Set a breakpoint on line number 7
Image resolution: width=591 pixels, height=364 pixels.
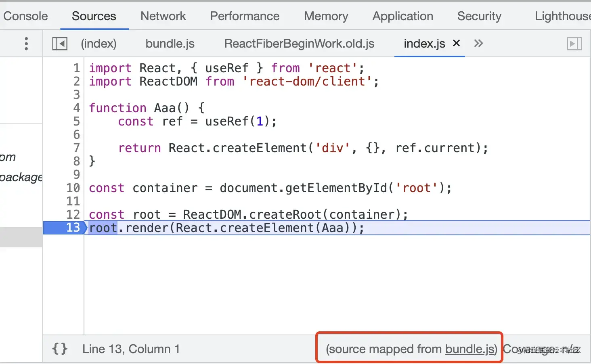pyautogui.click(x=76, y=148)
